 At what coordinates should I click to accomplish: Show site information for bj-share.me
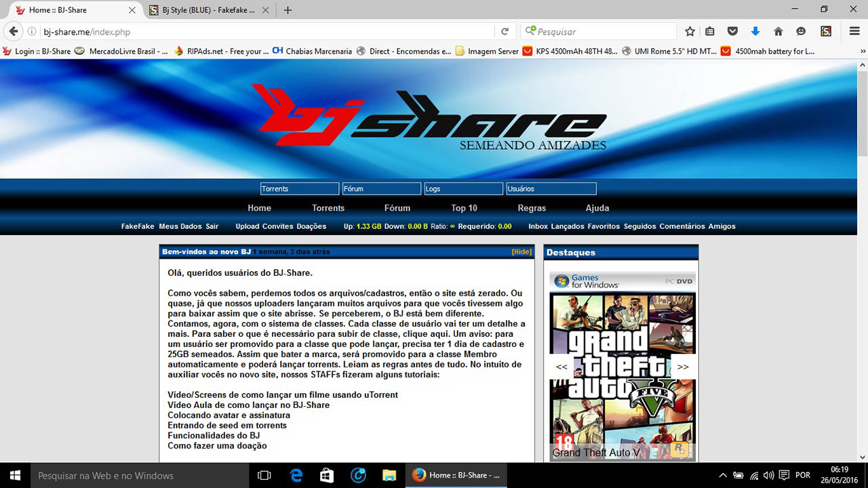31,32
